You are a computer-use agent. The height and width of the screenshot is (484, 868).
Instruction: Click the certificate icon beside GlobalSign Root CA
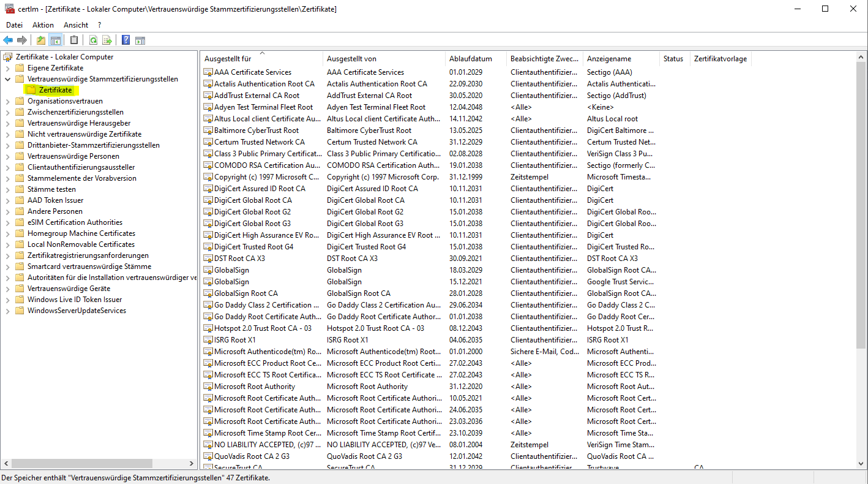(208, 293)
